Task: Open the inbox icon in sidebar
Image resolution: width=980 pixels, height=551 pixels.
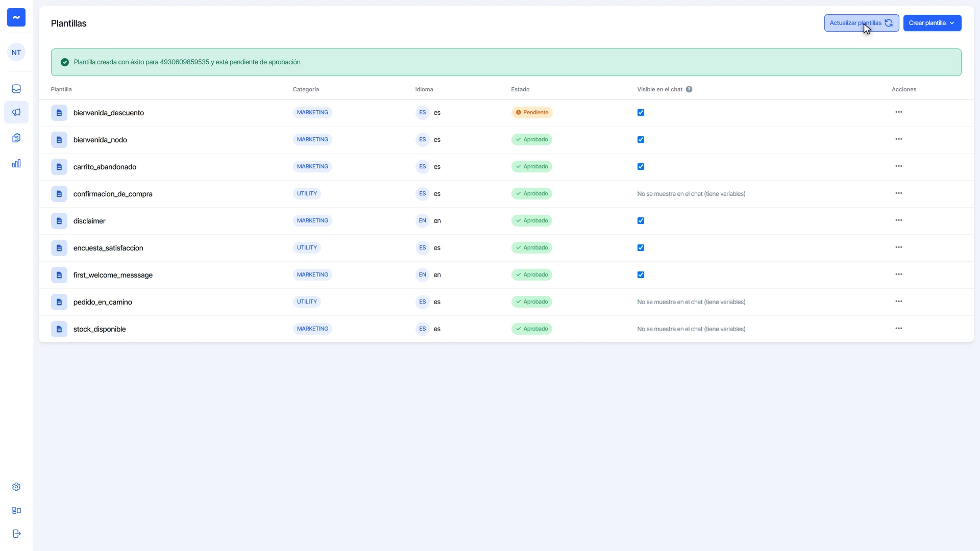Action: (x=16, y=89)
